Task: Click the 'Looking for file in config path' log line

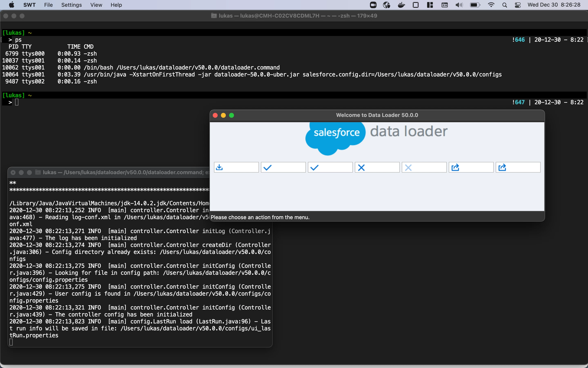Action: click(x=140, y=273)
